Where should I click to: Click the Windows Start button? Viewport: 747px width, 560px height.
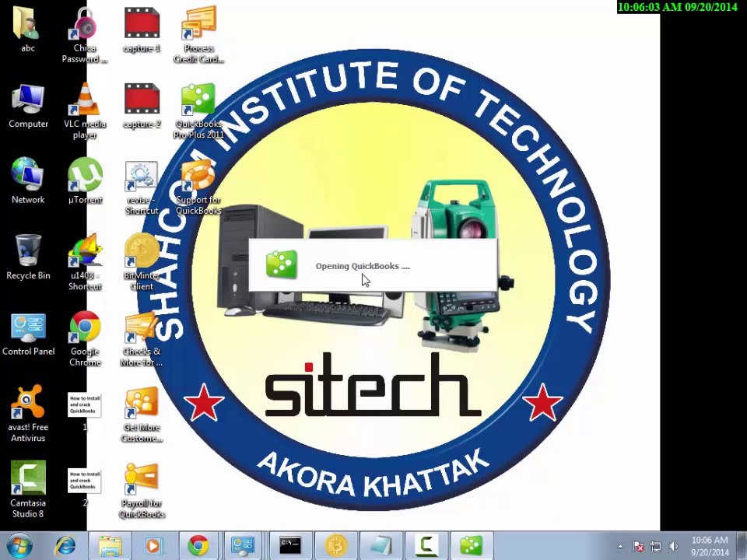pyautogui.click(x=19, y=546)
